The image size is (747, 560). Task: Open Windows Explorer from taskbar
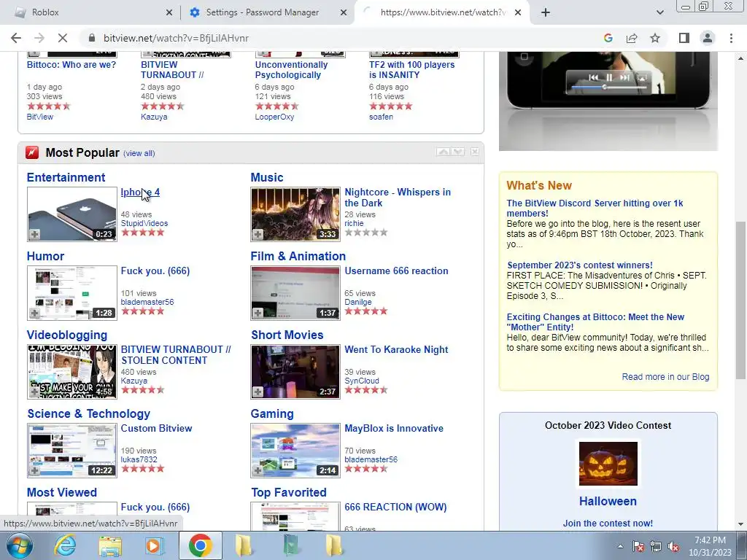tap(110, 545)
